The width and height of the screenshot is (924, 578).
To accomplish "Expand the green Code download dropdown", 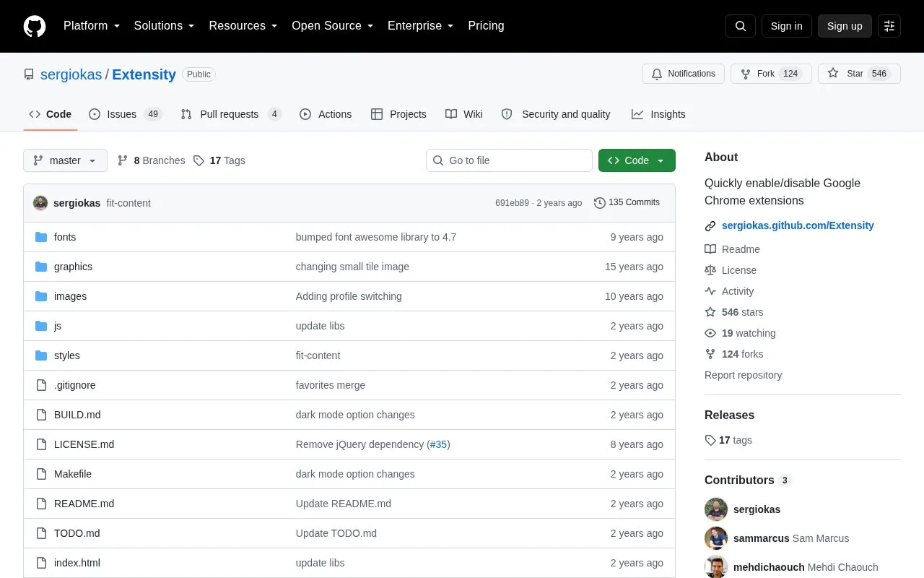I will [637, 160].
